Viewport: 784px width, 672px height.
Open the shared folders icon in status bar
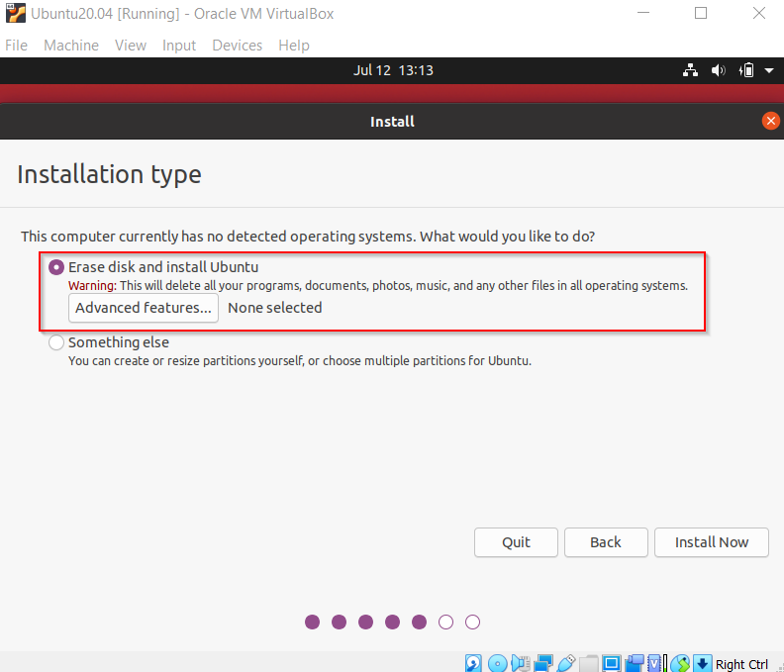coord(589,663)
